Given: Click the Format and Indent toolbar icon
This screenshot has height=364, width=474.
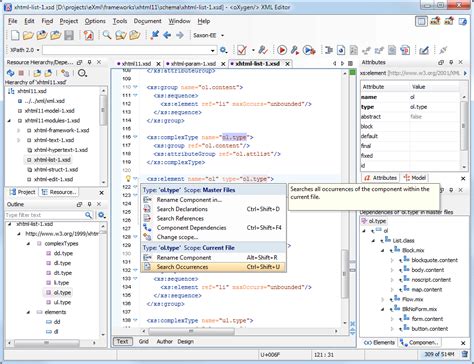Looking at the screenshot, I should (x=329, y=50).
